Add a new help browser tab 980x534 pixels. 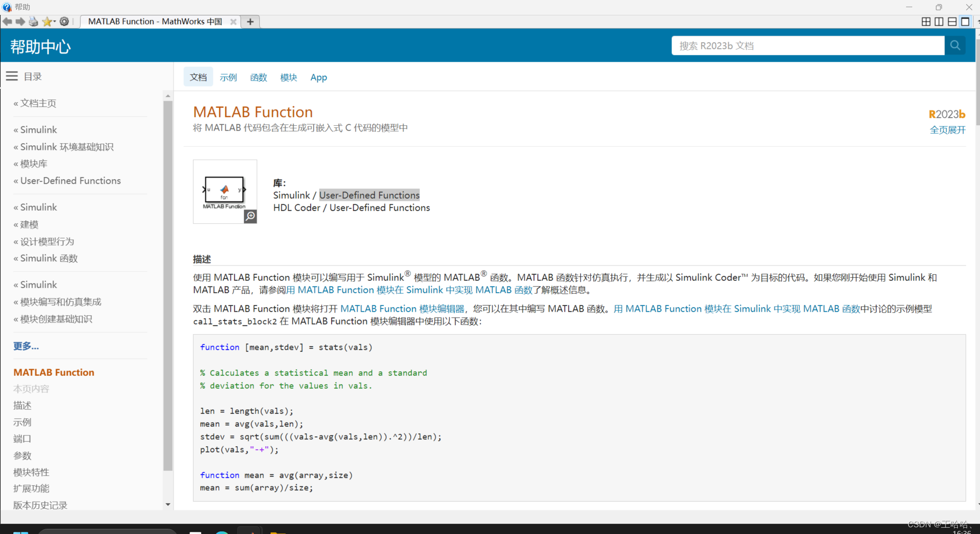click(x=250, y=22)
